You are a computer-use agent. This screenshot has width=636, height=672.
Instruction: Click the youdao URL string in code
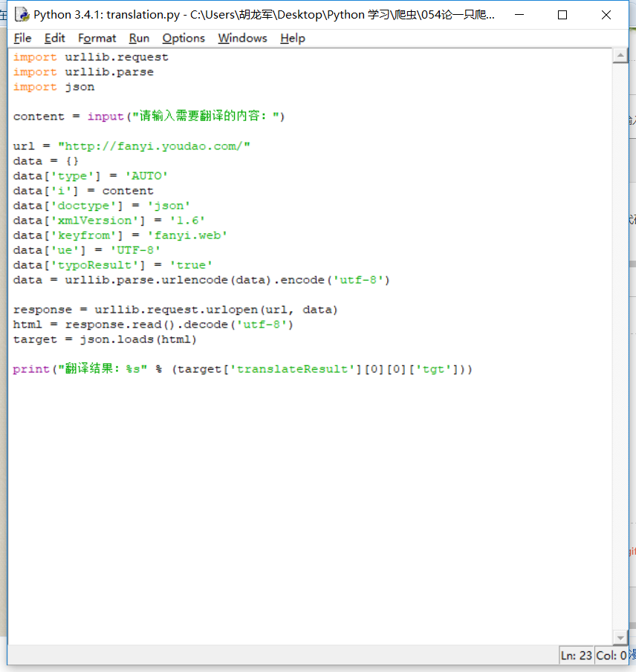click(154, 146)
